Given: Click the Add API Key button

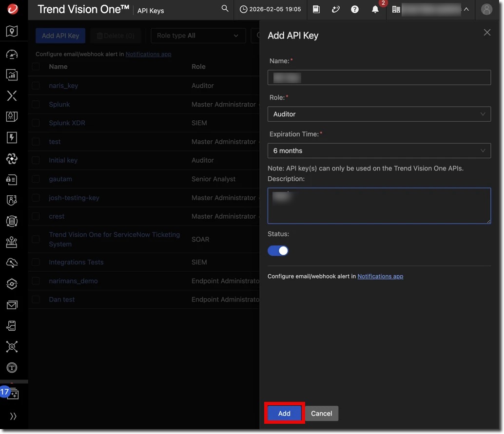Looking at the screenshot, I should pos(60,36).
